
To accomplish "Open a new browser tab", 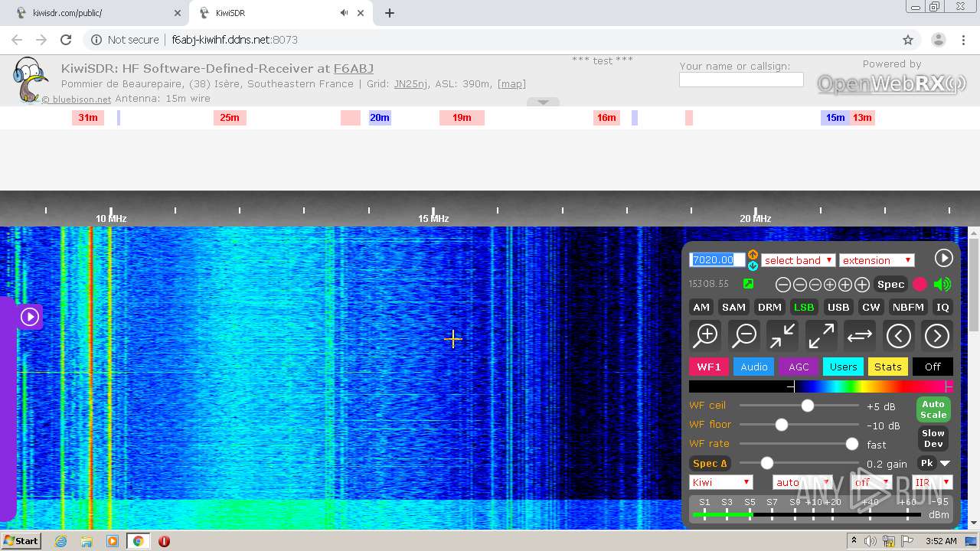I will tap(390, 13).
